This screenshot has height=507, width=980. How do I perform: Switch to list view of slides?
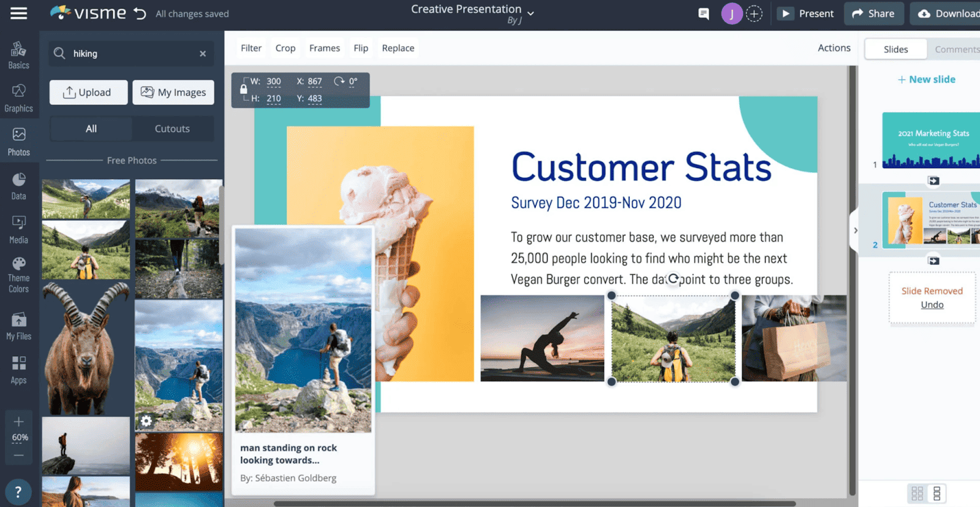click(x=937, y=493)
